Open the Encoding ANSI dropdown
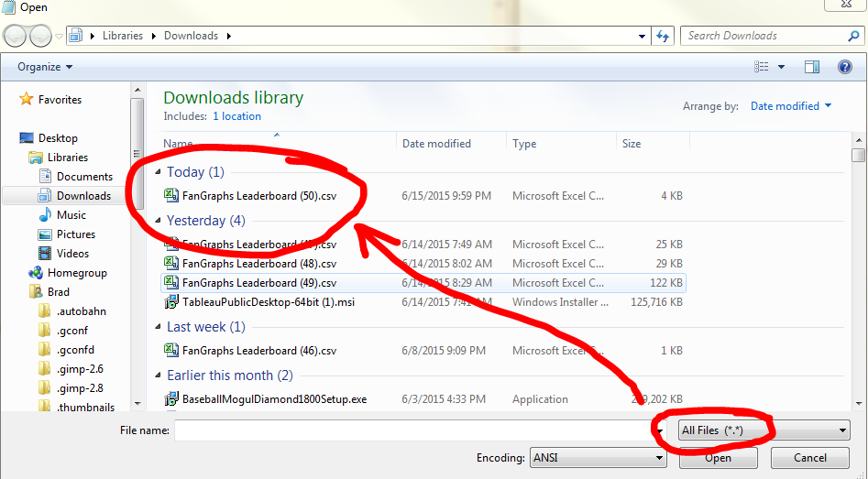Screen dimensions: 868x479 click(x=598, y=458)
